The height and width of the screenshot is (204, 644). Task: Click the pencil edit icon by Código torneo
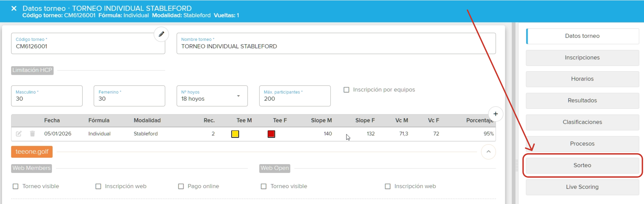(x=161, y=34)
